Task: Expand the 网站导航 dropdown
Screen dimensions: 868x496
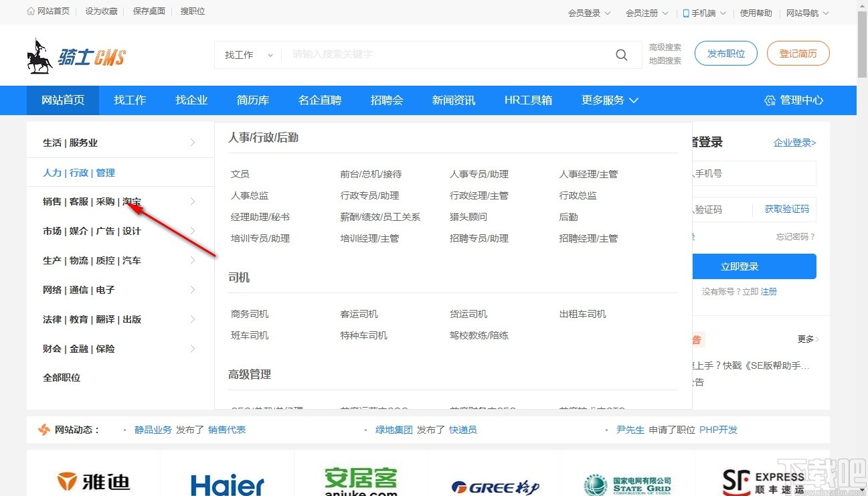Action: (808, 13)
